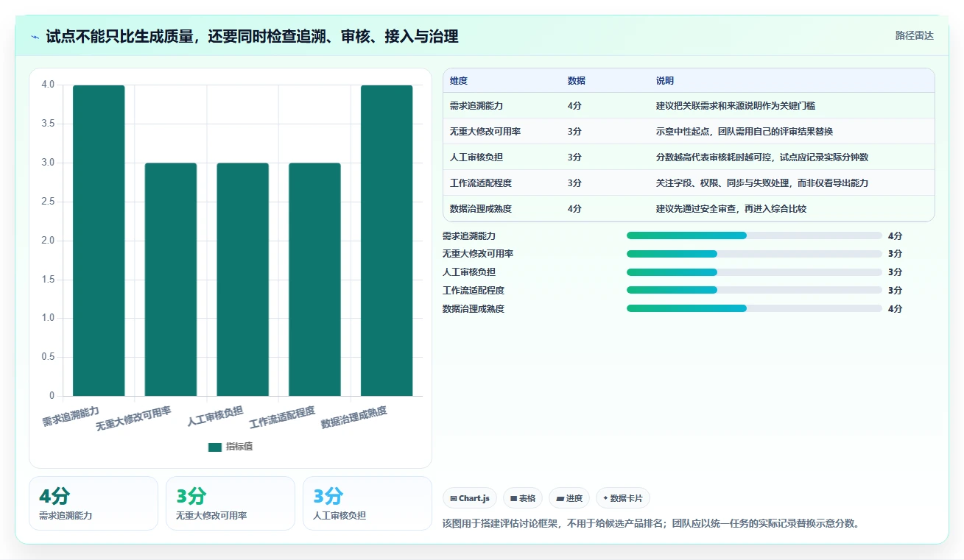The width and height of the screenshot is (964, 560).
Task: Toggle the 指标值 legend label
Action: 239,447
